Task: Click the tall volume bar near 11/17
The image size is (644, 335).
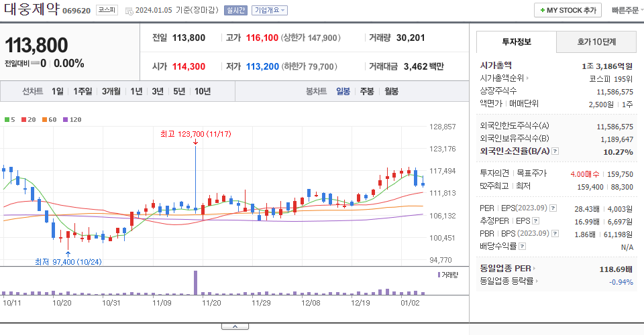Action: [x=195, y=283]
